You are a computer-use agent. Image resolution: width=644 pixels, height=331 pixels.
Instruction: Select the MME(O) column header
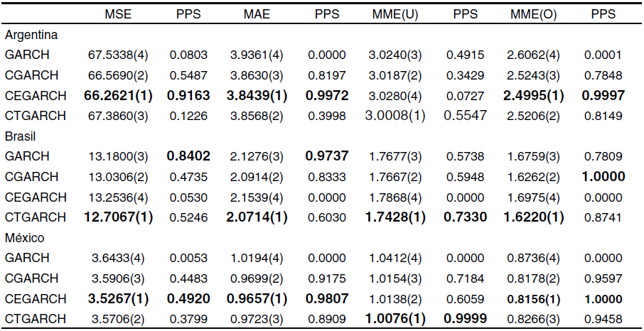pos(534,14)
